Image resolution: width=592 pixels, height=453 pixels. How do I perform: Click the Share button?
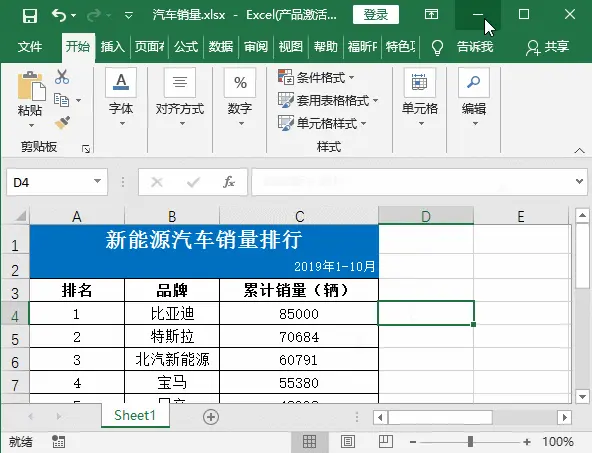pyautogui.click(x=547, y=47)
